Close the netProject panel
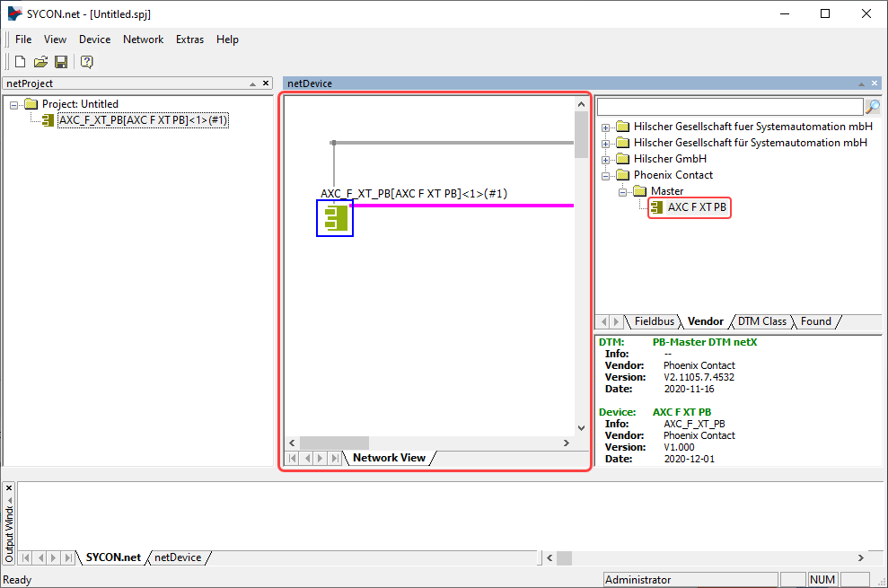The width and height of the screenshot is (888, 588). tap(266, 83)
